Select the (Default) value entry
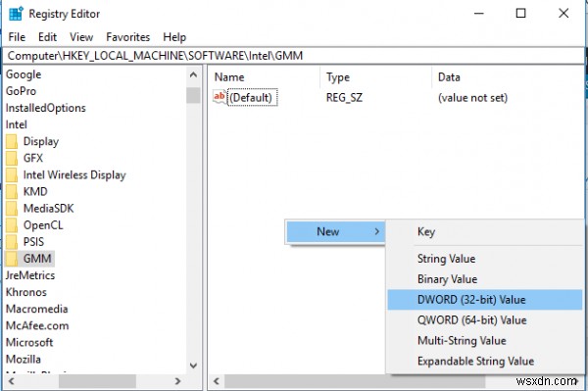 (253, 97)
